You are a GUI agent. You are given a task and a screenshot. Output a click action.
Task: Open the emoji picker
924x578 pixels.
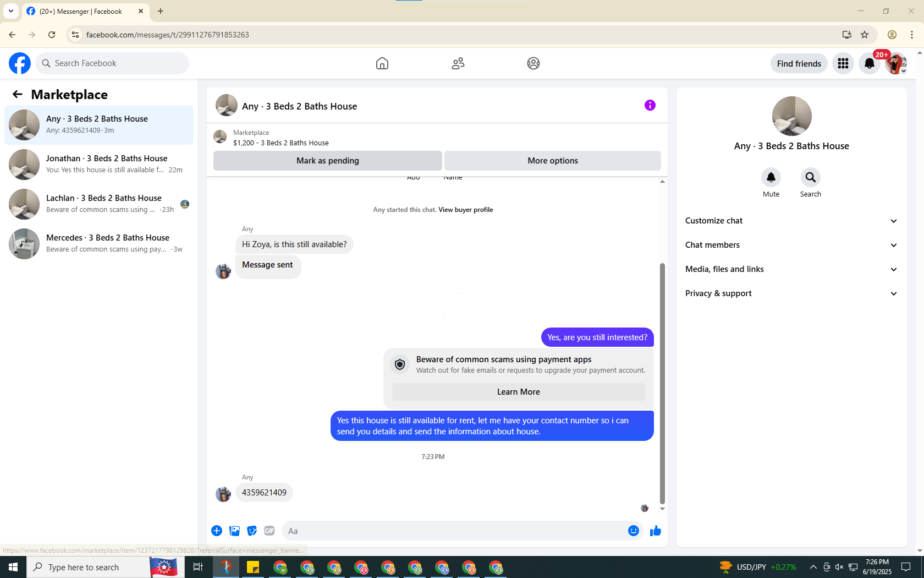[x=634, y=531]
